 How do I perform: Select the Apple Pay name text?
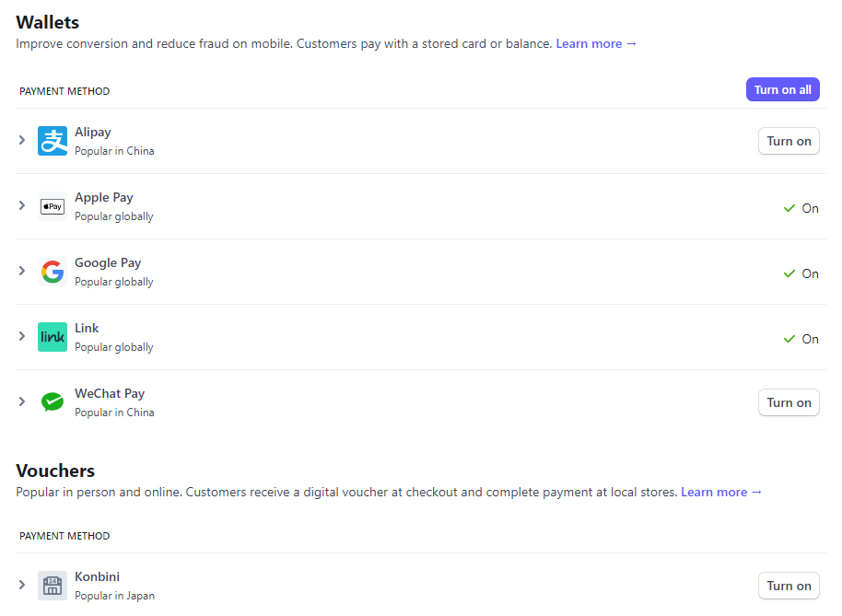pyautogui.click(x=104, y=198)
